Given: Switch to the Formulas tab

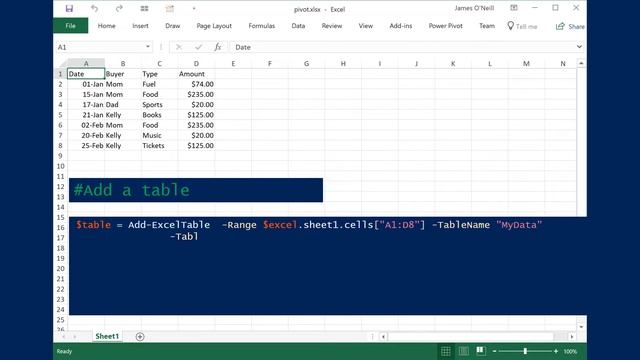Looking at the screenshot, I should click(x=262, y=26).
